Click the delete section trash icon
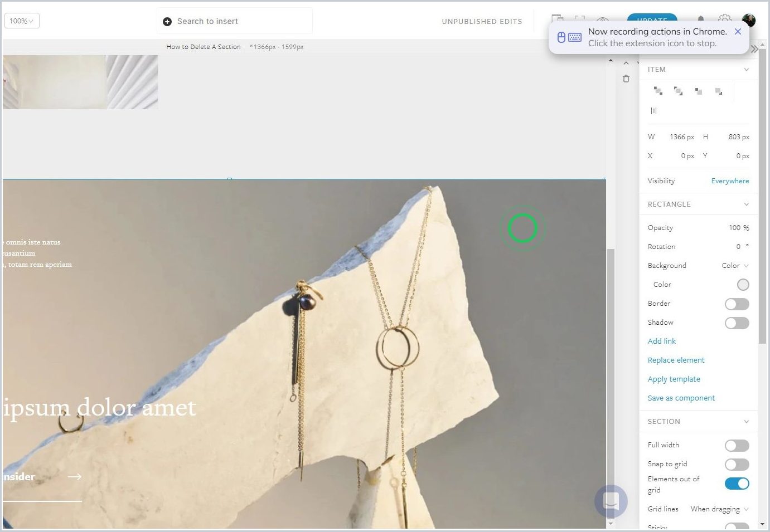The width and height of the screenshot is (770, 532). [x=626, y=79]
